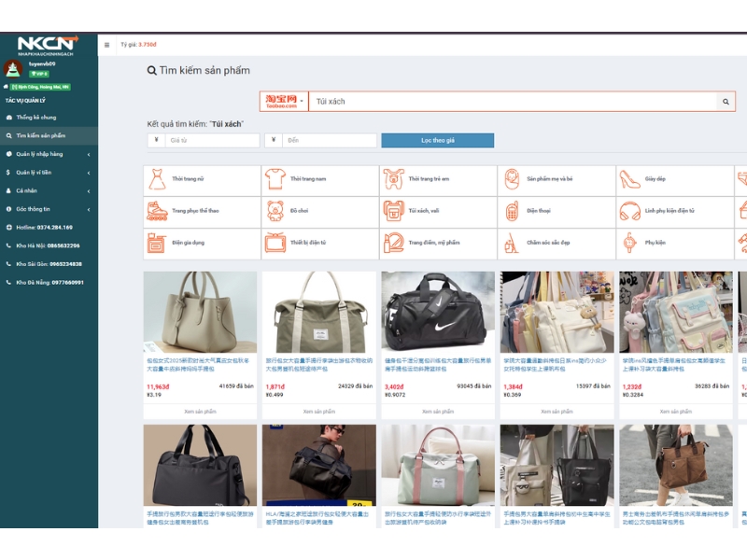Screen dimensions: 747x560
Task: Select the 'Thời trang nam' t-shirt icon
Action: click(275, 178)
